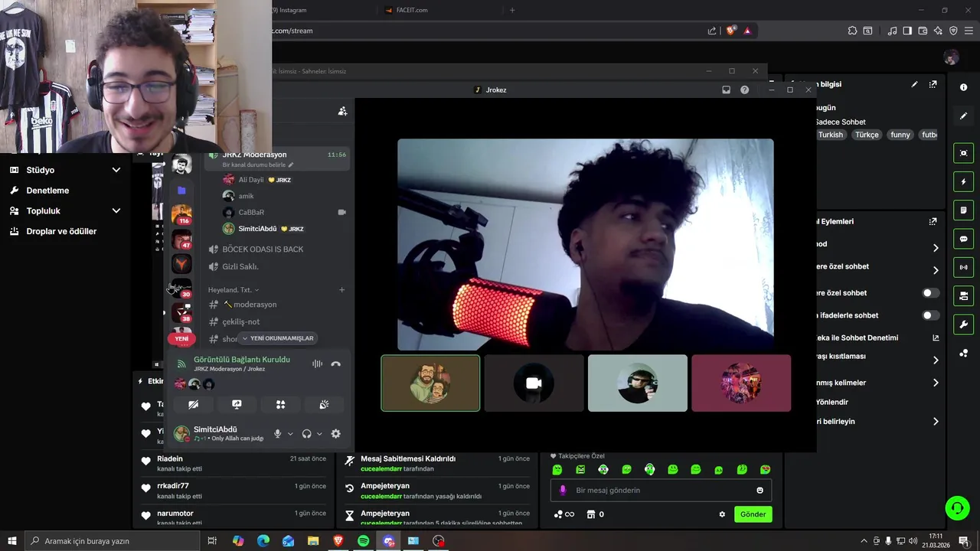980x551 pixels.
Task: Open Spotify from the Windows taskbar
Action: pos(363,541)
